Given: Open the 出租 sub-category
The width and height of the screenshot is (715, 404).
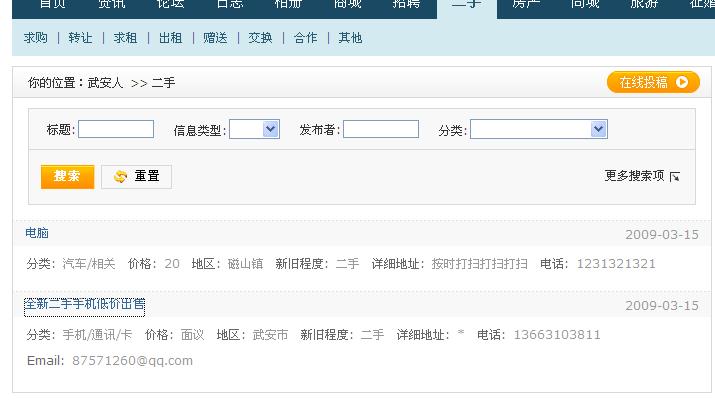Looking at the screenshot, I should coord(171,38).
